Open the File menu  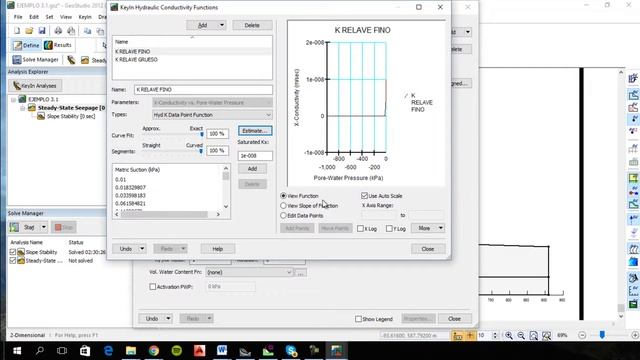pyautogui.click(x=18, y=17)
